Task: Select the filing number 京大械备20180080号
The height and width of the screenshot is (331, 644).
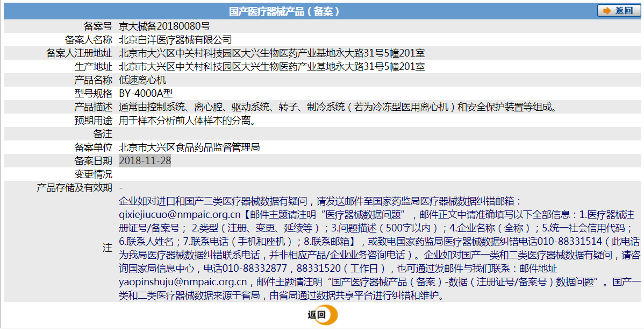Action: pos(164,26)
